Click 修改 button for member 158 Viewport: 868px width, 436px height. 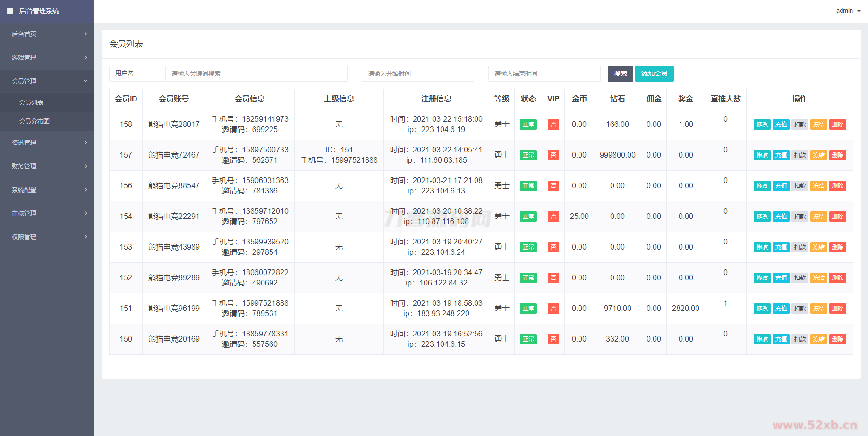coord(762,125)
